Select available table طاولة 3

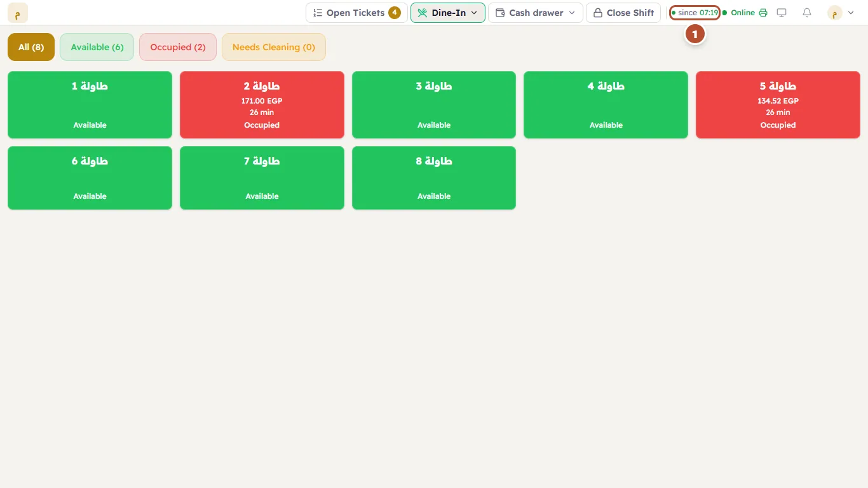434,105
